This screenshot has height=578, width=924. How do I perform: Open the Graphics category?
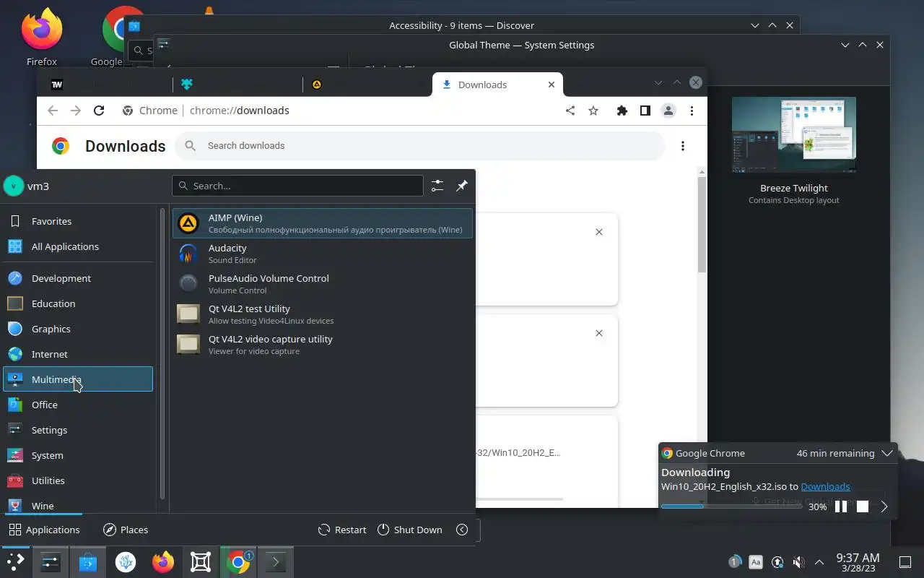coord(78,329)
